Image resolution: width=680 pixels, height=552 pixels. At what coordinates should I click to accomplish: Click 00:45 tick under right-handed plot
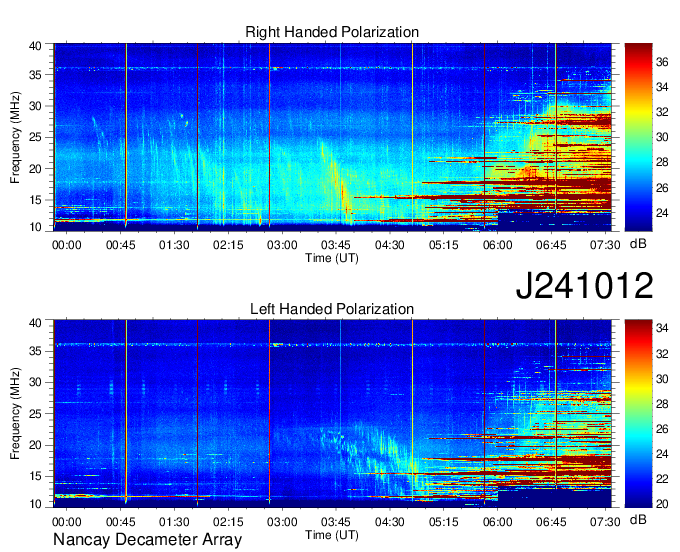click(x=121, y=245)
